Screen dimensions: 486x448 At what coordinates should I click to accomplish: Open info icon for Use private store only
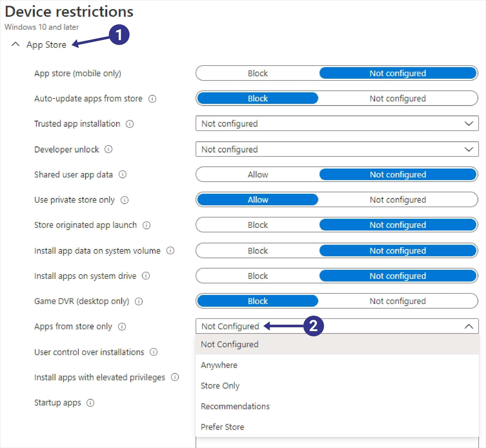124,200
